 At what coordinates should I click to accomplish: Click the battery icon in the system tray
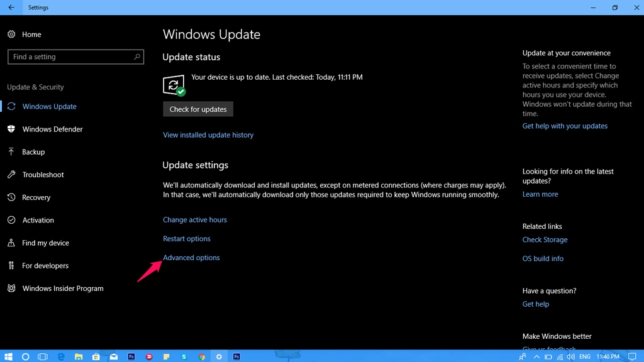tap(548, 356)
